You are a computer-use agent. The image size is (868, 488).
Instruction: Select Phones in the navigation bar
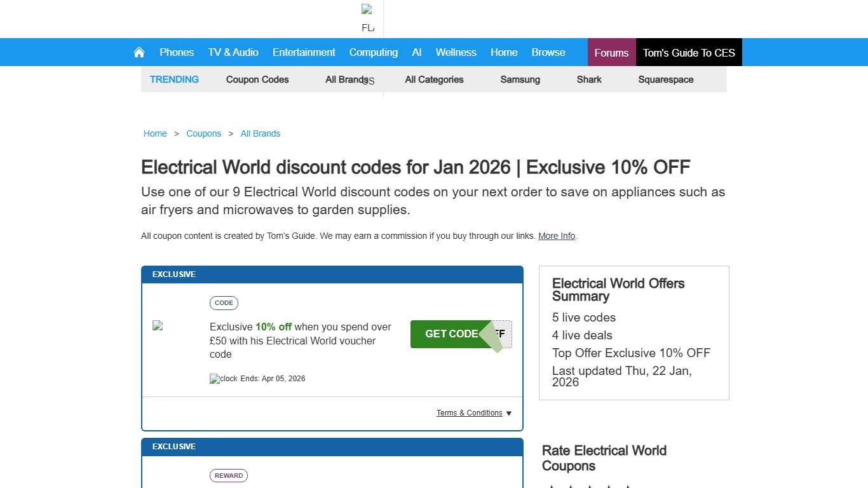177,52
